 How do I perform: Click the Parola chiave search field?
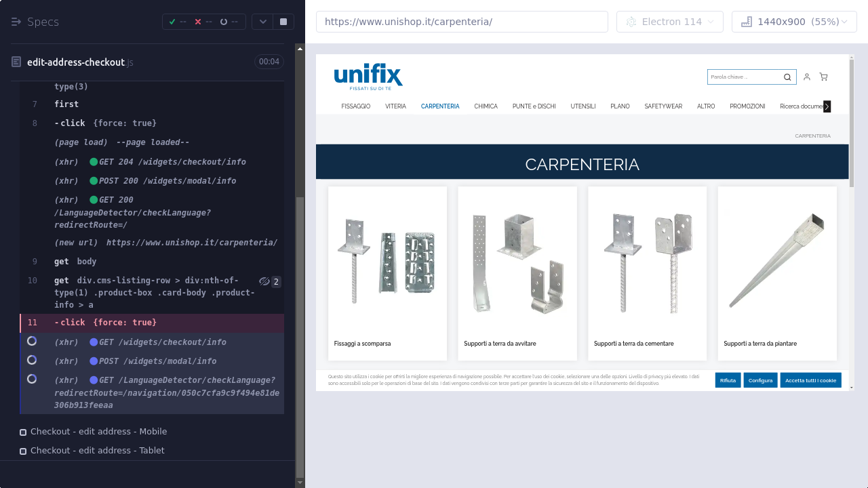(744, 77)
